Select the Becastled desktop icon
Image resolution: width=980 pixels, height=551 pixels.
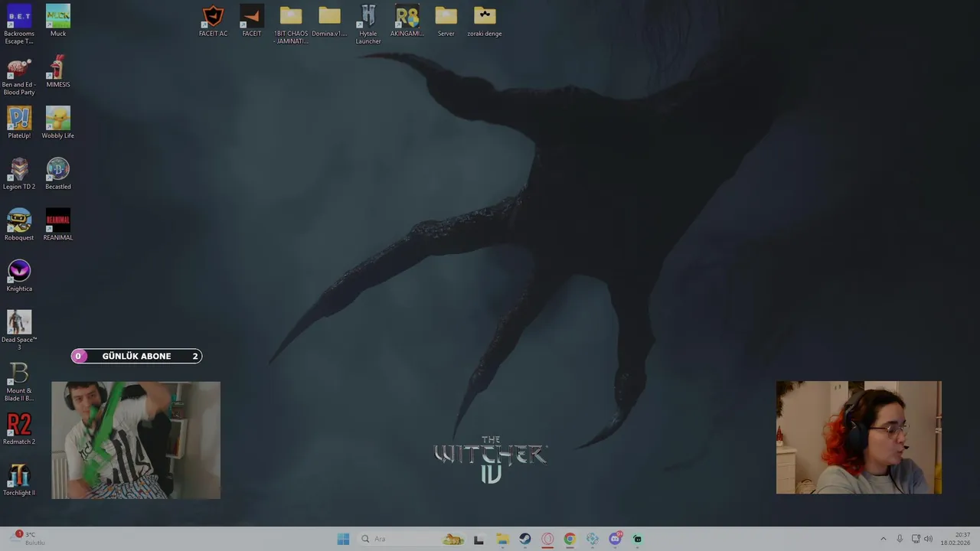[x=58, y=174]
